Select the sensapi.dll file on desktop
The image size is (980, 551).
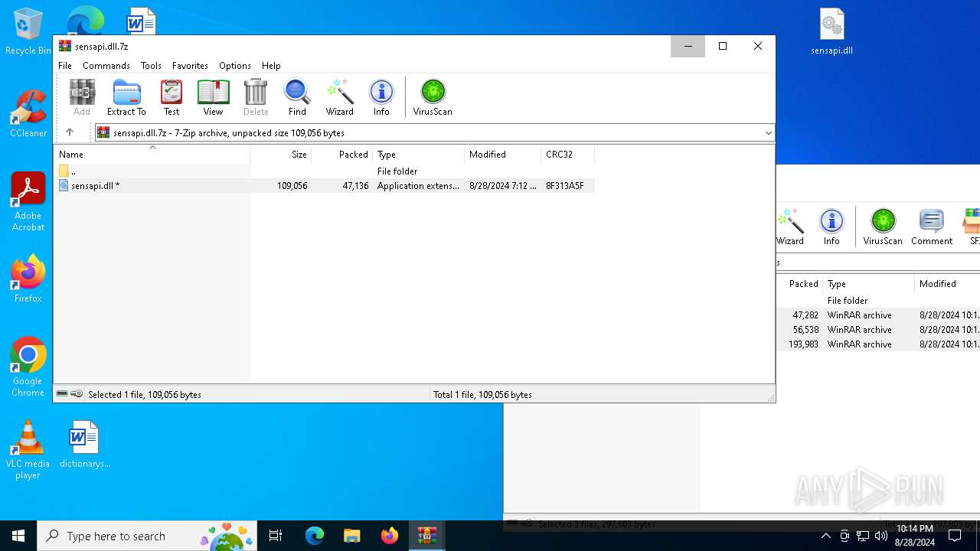tap(832, 32)
